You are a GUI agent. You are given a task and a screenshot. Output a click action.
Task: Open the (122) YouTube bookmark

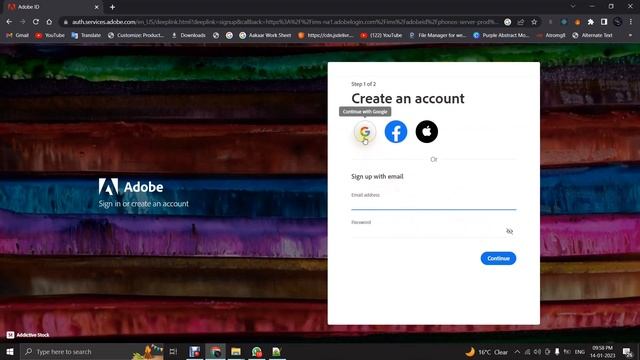pyautogui.click(x=381, y=36)
